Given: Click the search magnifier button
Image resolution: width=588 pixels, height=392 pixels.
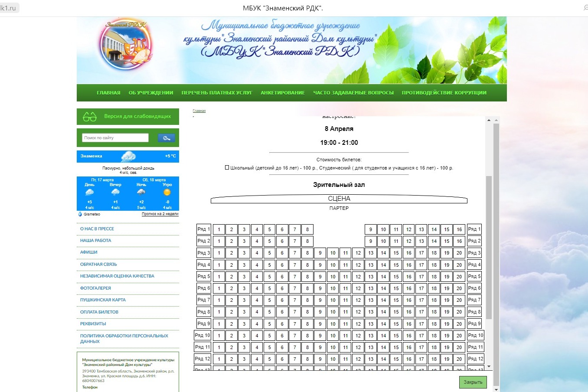Looking at the screenshot, I should [x=167, y=138].
